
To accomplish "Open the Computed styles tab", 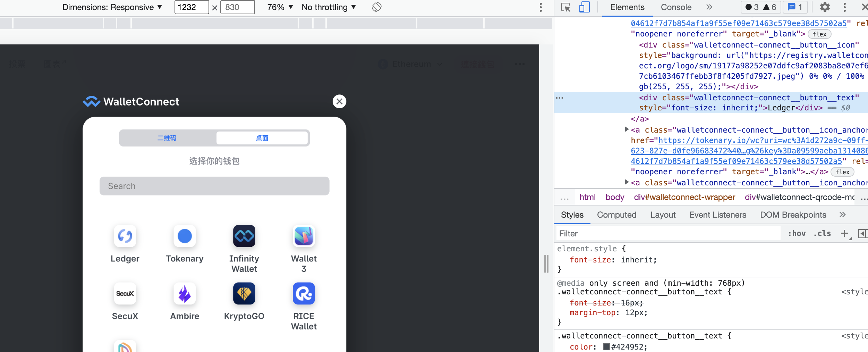I will coord(617,215).
